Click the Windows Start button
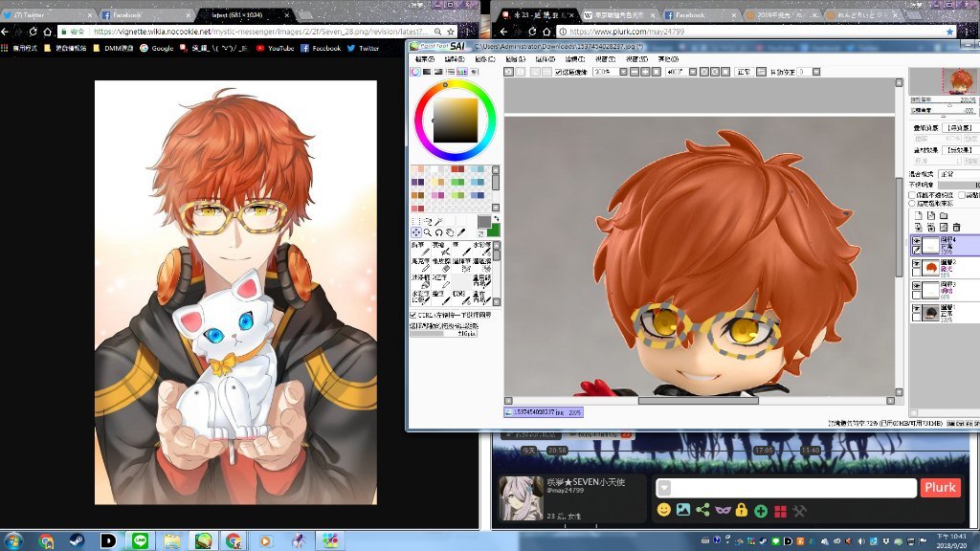Screen dimensions: 980x551 coord(13,540)
